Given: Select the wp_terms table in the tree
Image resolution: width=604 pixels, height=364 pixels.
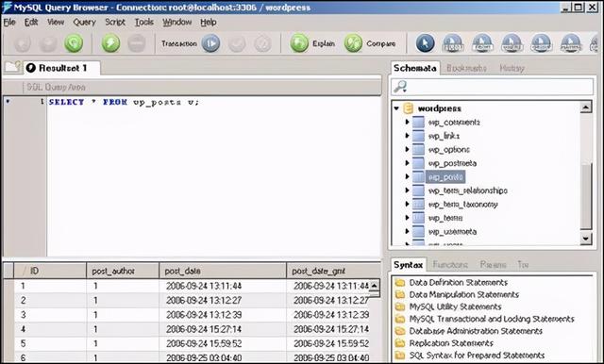Looking at the screenshot, I should click(445, 218).
